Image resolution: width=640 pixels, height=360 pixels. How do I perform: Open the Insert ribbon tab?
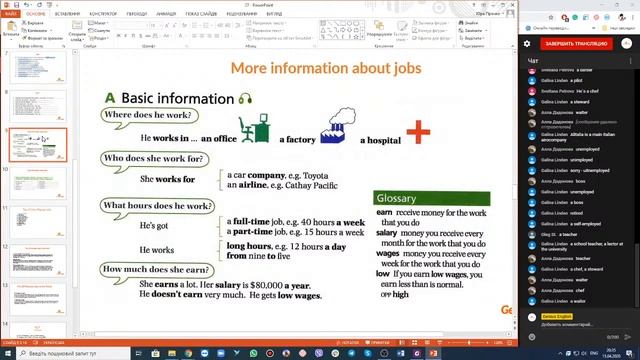tap(67, 14)
